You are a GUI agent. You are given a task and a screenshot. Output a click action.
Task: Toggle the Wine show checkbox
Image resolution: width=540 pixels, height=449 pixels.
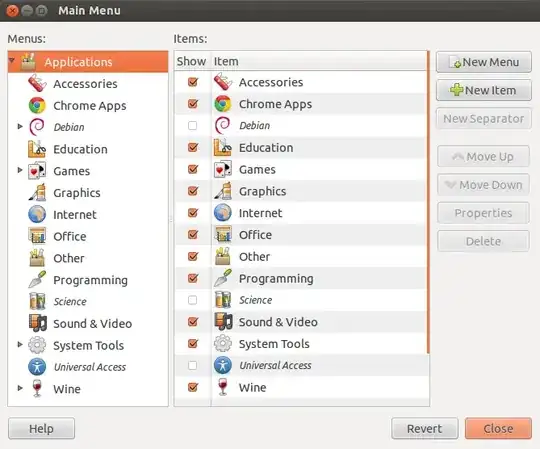click(x=193, y=387)
